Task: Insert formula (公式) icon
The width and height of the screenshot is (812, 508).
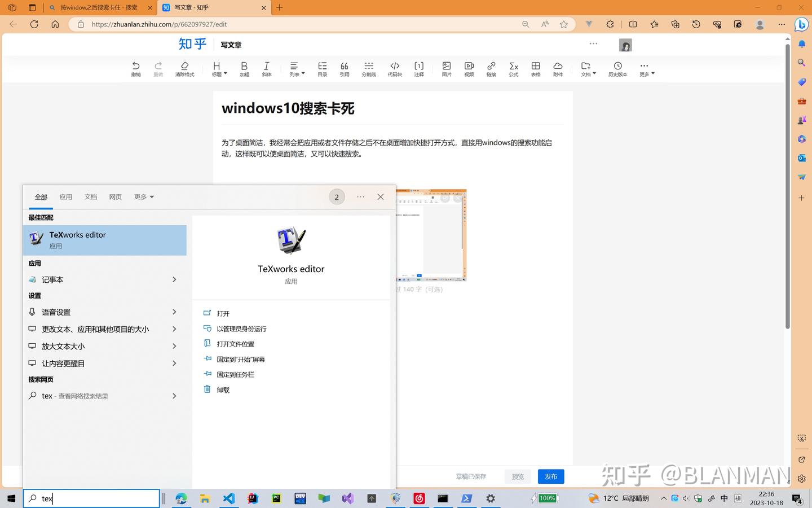Action: (x=514, y=69)
